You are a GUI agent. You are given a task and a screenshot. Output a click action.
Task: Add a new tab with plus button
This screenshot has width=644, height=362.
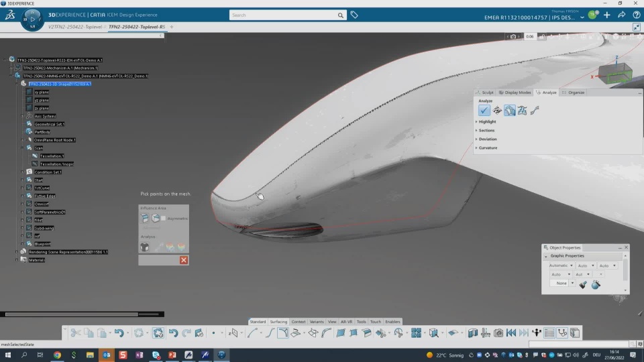pyautogui.click(x=172, y=27)
